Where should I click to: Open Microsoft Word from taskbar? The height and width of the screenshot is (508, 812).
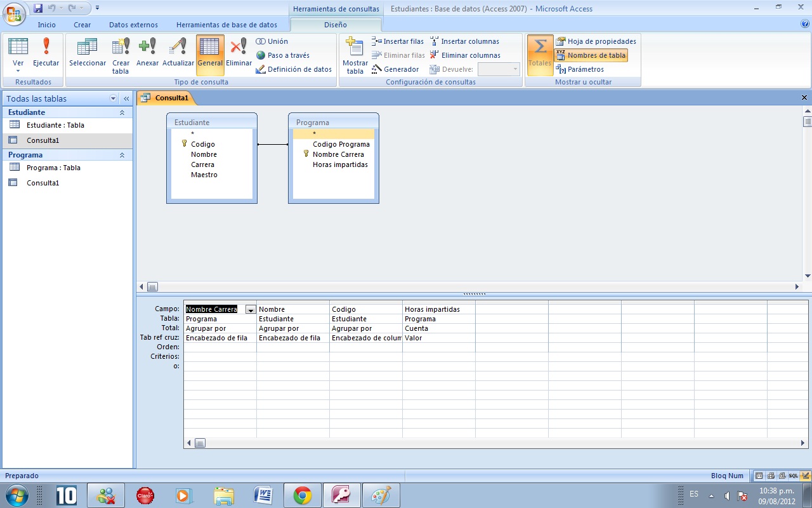263,495
